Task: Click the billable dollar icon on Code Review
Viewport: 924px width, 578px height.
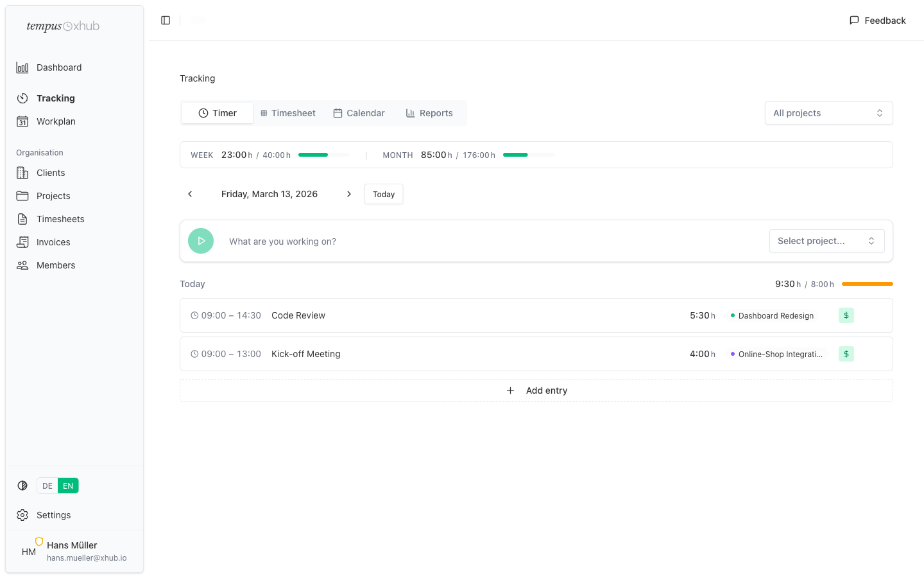Action: 846,315
